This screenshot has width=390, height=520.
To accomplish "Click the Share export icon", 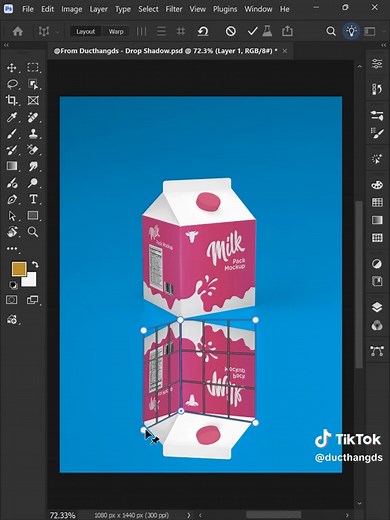I will (287, 31).
